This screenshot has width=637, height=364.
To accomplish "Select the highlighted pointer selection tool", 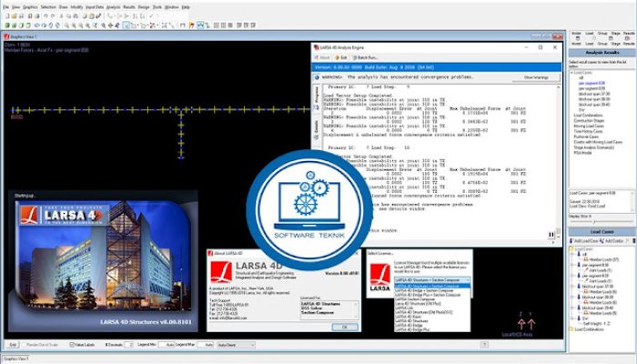I will [x=126, y=25].
